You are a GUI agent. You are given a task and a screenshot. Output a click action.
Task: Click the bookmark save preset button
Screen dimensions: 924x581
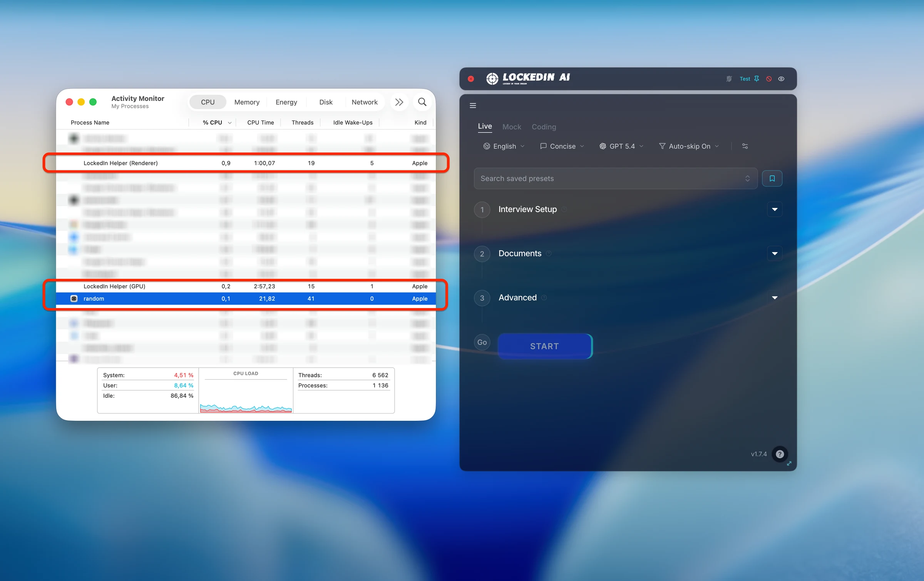tap(772, 178)
